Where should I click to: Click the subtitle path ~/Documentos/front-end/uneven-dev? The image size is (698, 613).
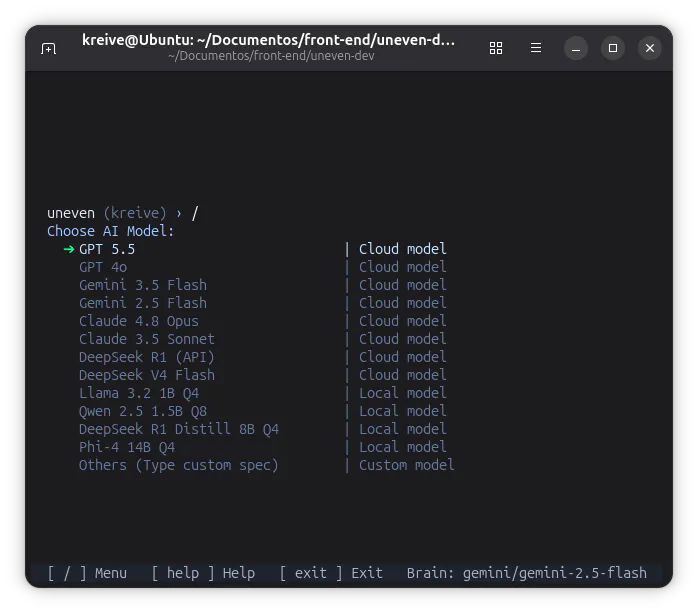[271, 56]
